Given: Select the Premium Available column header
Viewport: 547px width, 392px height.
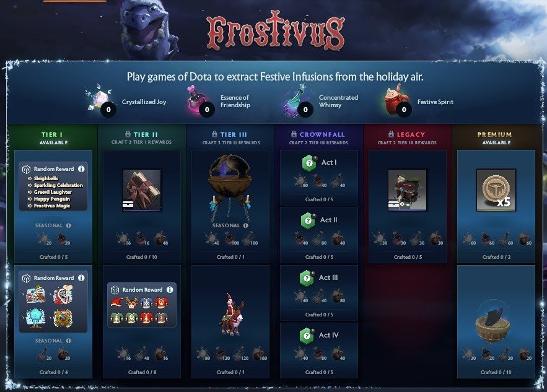Looking at the screenshot, I should 496,137.
